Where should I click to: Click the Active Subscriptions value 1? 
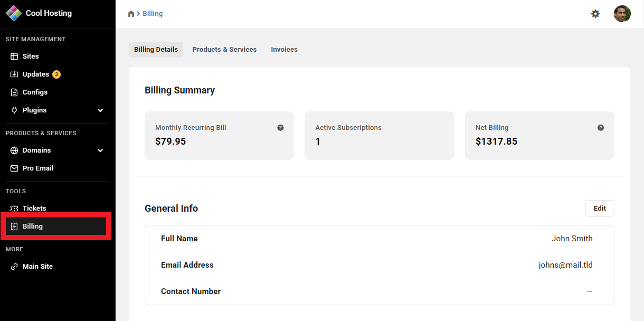click(318, 141)
